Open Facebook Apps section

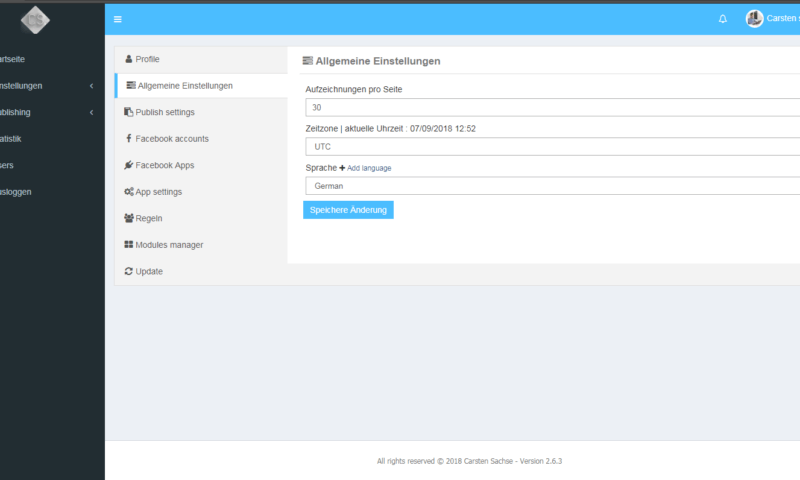pos(201,165)
